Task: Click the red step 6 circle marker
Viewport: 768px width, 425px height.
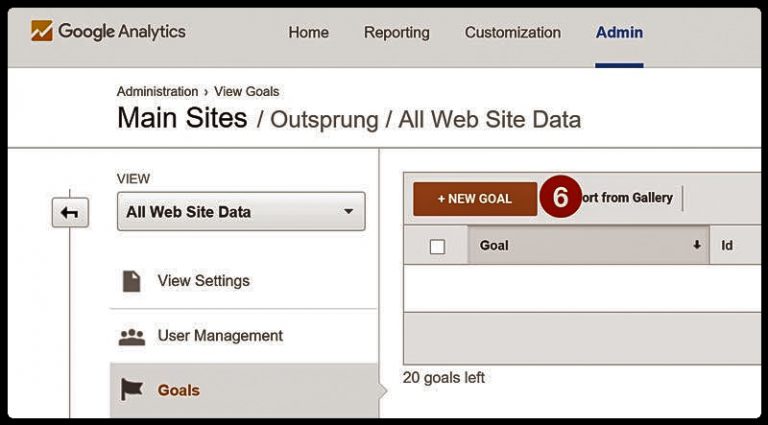Action: click(x=560, y=198)
